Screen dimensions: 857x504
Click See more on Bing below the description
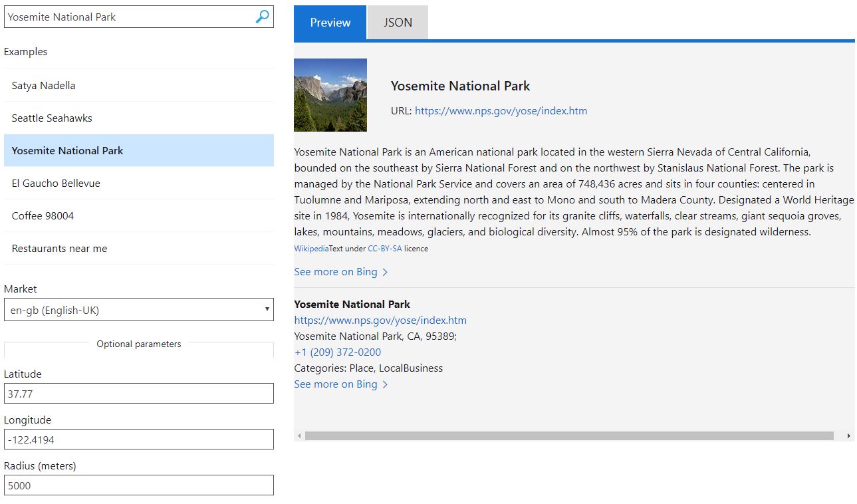(x=341, y=272)
